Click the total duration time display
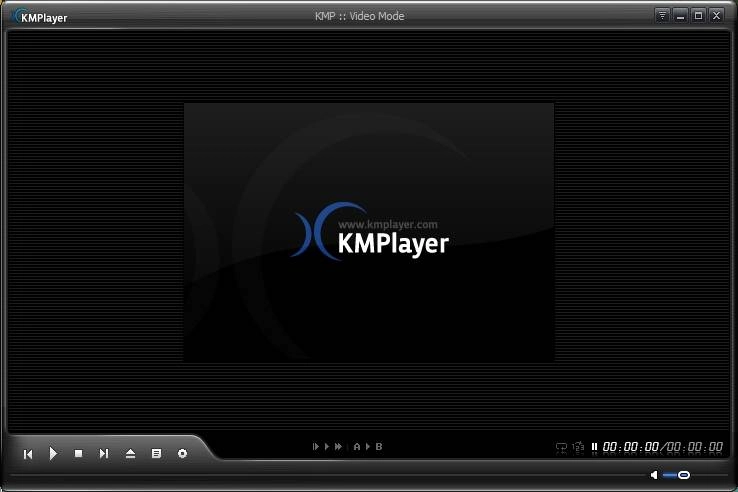The image size is (738, 492). (x=695, y=447)
